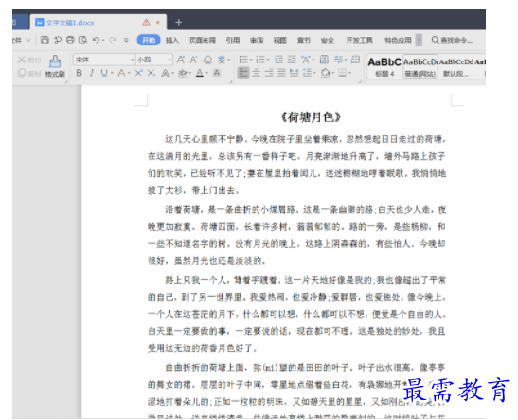Viewport: 518px width, 420px height.
Task: Redo the last undone action
Action: 113,40
